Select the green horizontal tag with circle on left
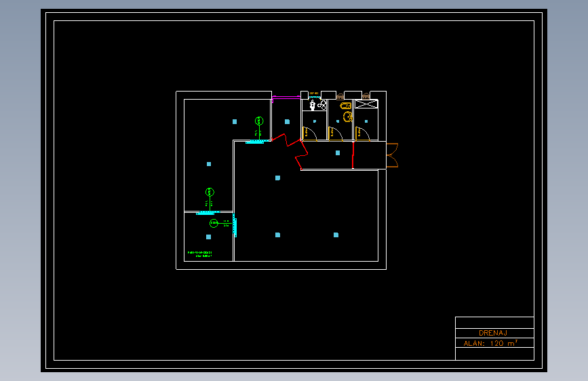Image resolution: width=588 pixels, height=381 pixels. coord(219,224)
